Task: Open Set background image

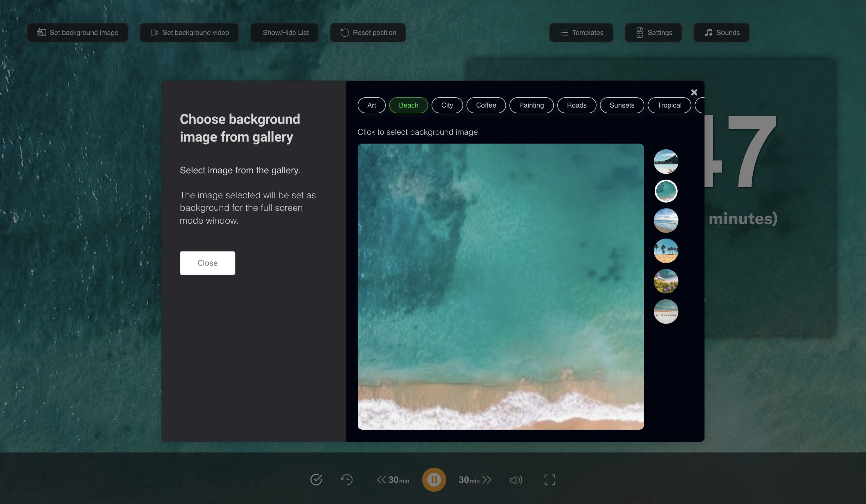Action: click(78, 33)
